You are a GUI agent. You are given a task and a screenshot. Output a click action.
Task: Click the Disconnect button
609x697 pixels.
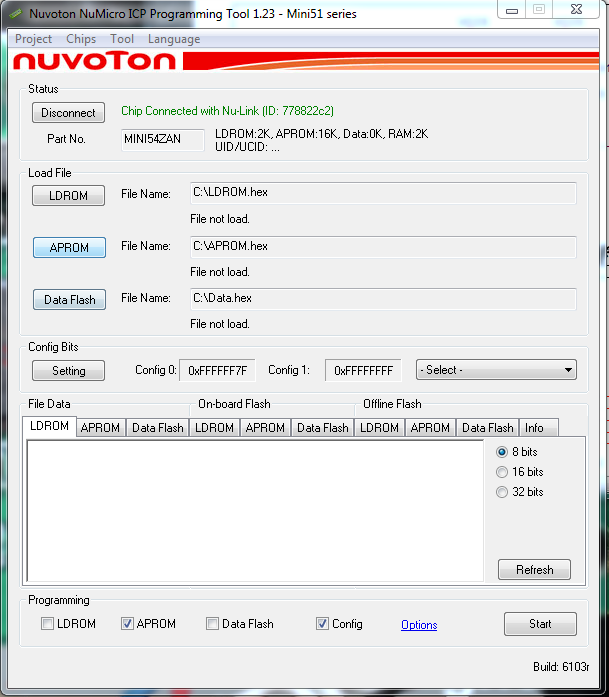coord(68,112)
